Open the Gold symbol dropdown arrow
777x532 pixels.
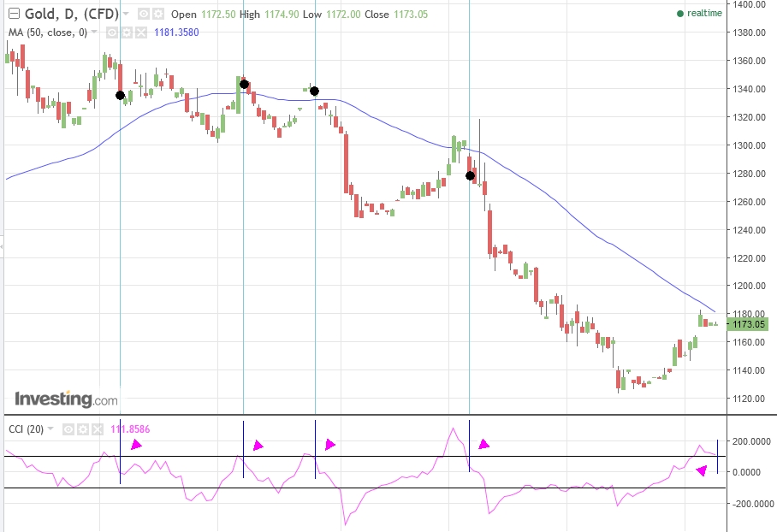tap(127, 15)
